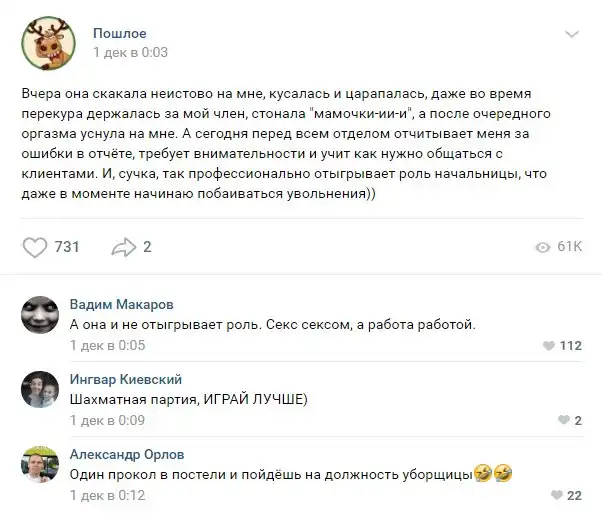
Task: Click the share arrow icon on the post
Action: click(x=122, y=247)
